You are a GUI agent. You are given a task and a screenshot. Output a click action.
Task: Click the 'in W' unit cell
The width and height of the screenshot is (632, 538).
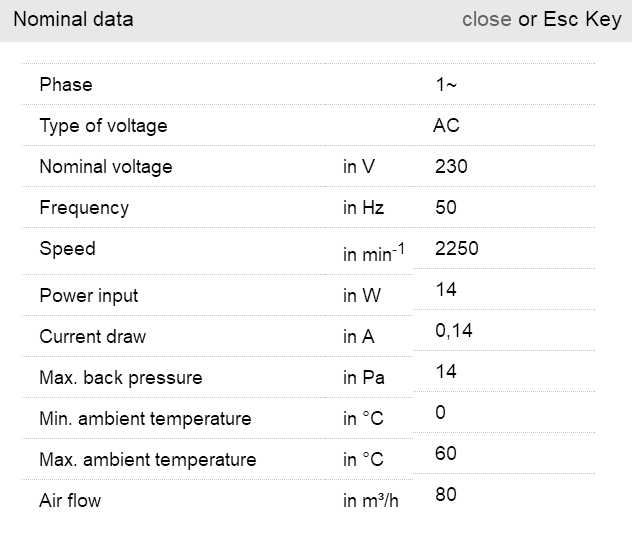pyautogui.click(x=360, y=296)
